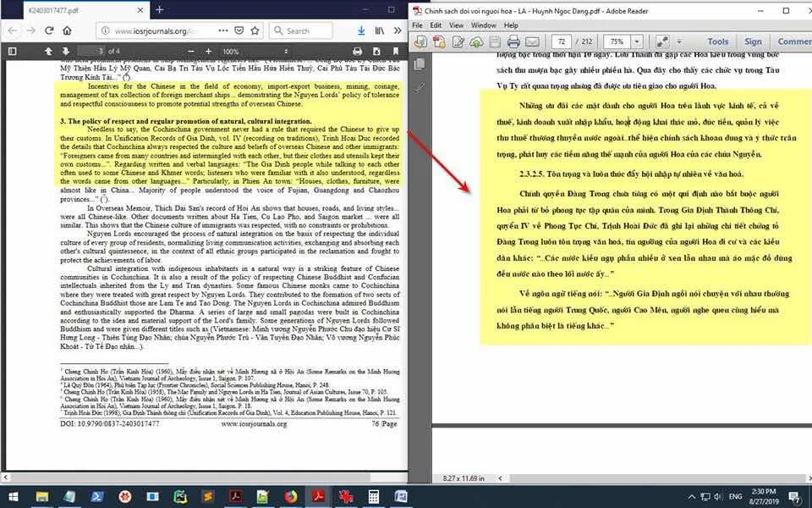The width and height of the screenshot is (812, 508).
Task: Click the Create PDF icon in Adobe Reader
Action: (x=439, y=41)
